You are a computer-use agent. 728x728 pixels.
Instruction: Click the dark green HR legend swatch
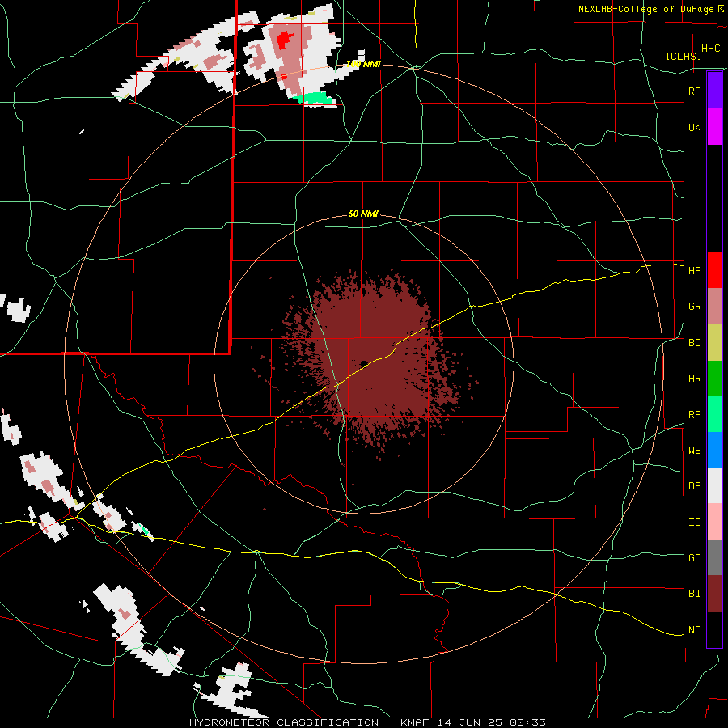pyautogui.click(x=714, y=378)
